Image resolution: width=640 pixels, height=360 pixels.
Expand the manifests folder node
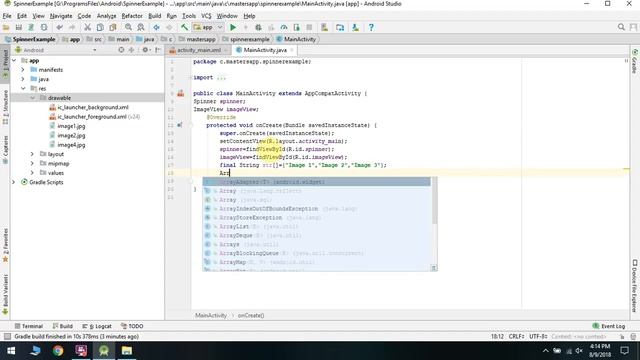click(23, 70)
